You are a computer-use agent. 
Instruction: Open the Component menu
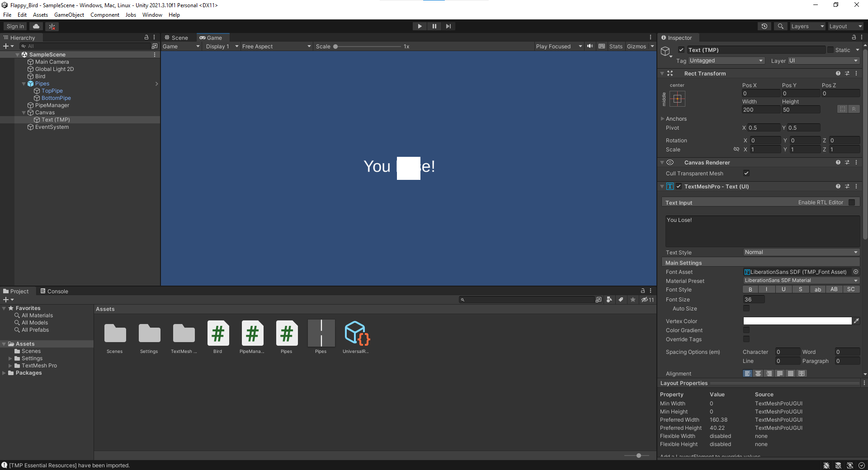105,15
